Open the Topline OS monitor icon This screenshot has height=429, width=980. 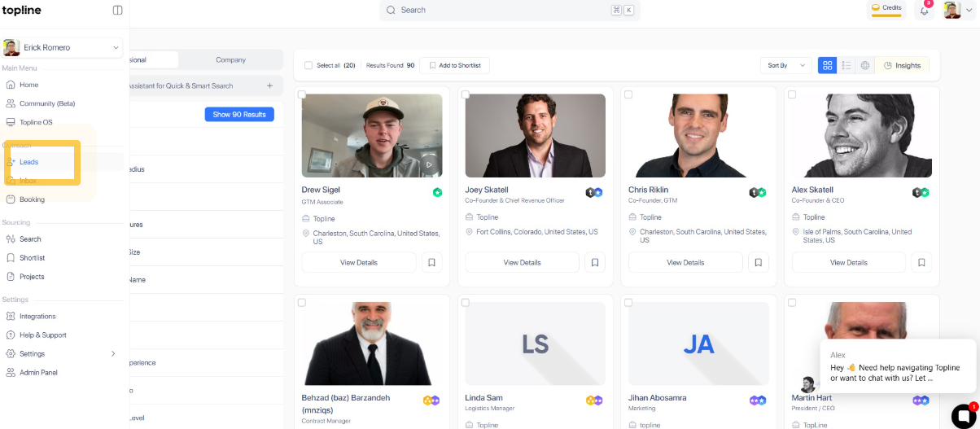tap(11, 122)
